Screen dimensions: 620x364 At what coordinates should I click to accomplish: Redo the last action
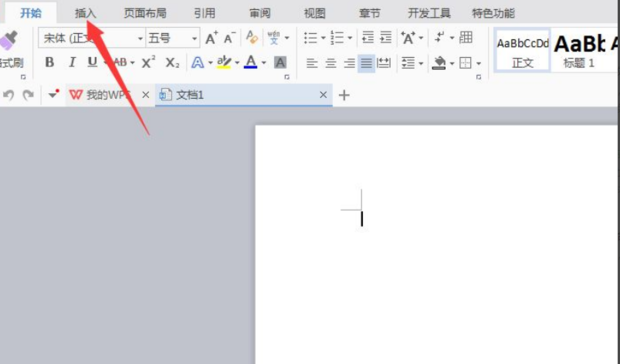[x=28, y=95]
